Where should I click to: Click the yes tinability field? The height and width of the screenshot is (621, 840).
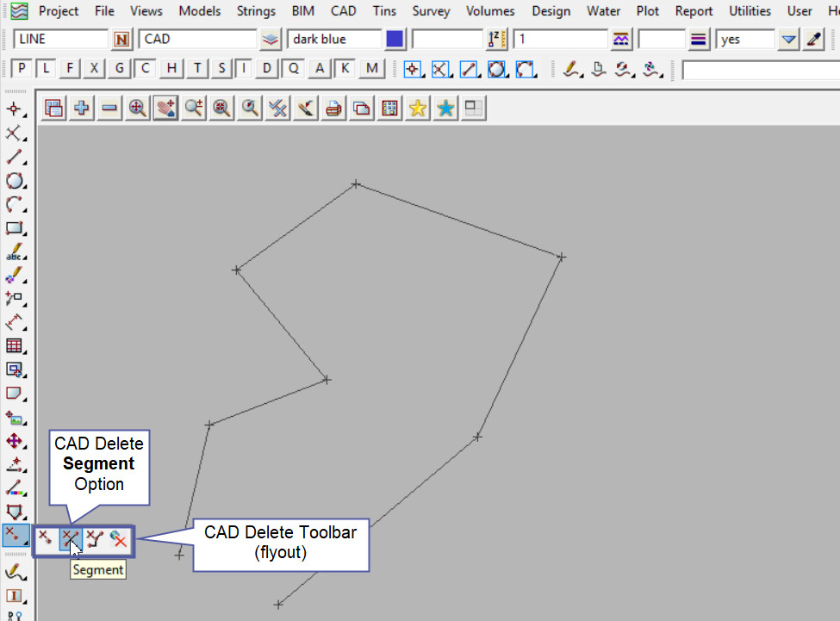click(744, 39)
